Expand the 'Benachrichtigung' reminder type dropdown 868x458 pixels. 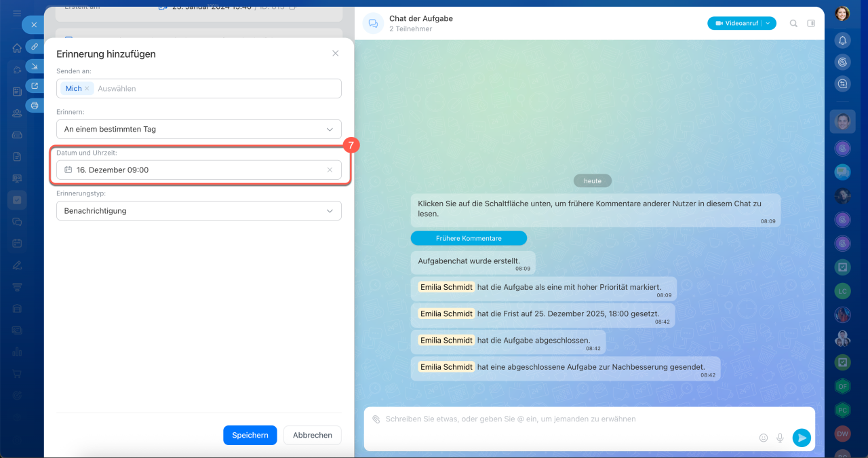click(199, 211)
